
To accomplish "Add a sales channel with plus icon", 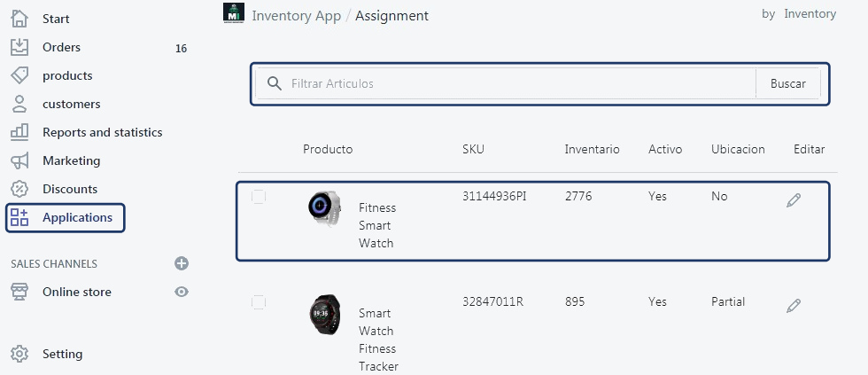I will 182,263.
